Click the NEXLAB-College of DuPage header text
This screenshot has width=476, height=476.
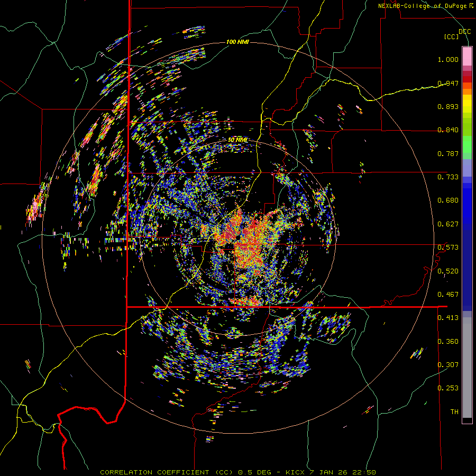pos(425,6)
